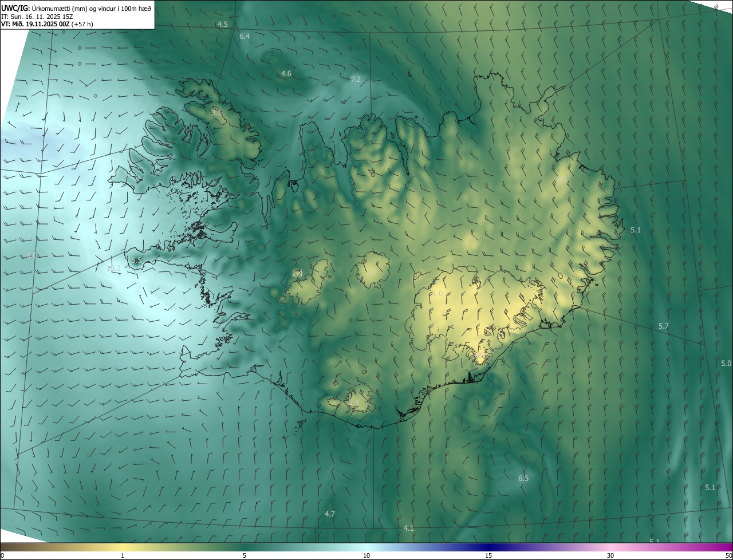733x560 pixels.
Task: Click the '4.6' value label on the map
Action: pos(286,73)
